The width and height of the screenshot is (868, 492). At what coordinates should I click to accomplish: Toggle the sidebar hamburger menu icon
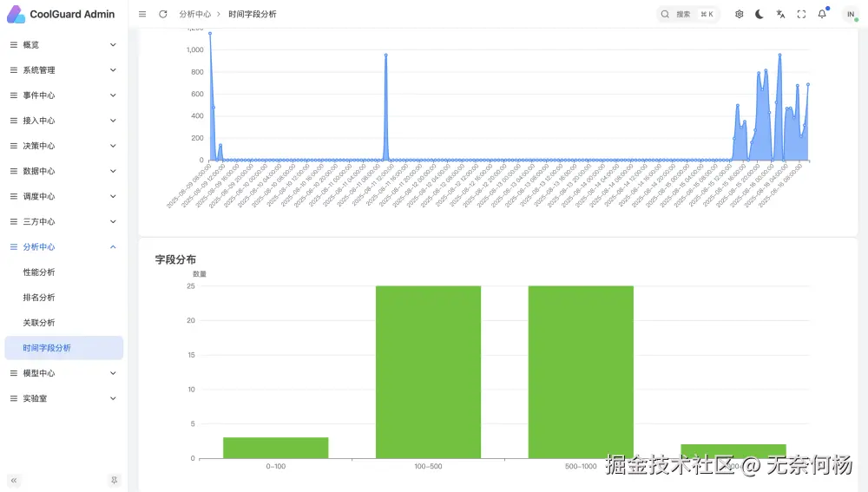[x=142, y=15]
